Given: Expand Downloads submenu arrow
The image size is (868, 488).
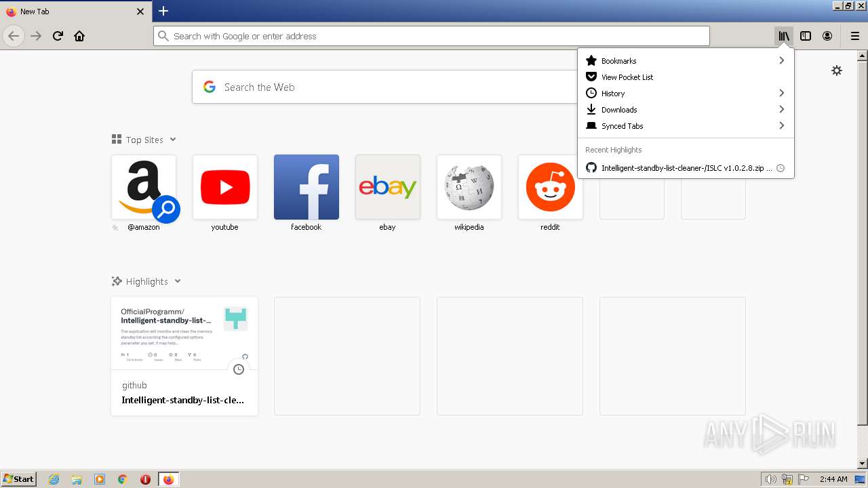Looking at the screenshot, I should point(781,109).
